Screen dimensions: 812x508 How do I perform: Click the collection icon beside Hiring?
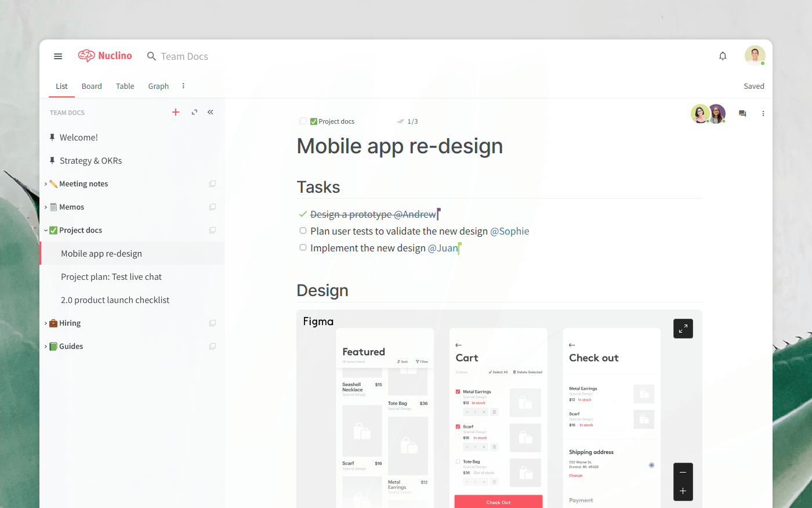212,323
